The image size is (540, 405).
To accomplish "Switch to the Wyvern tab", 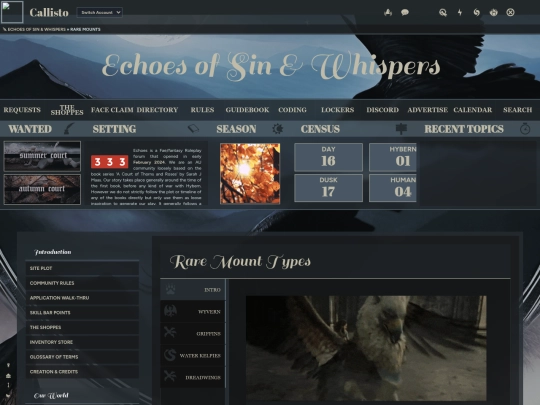I will [193, 312].
